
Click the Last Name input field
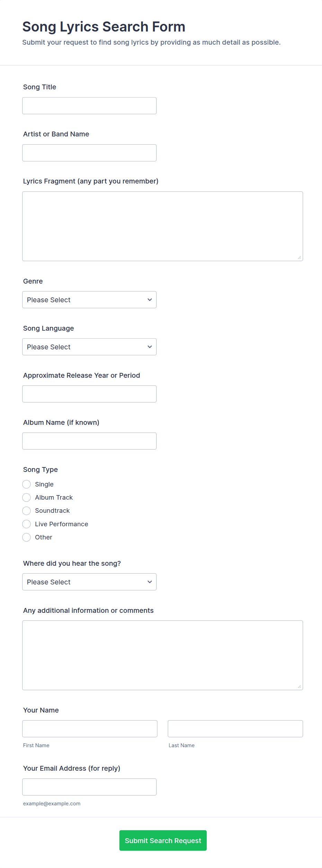235,728
